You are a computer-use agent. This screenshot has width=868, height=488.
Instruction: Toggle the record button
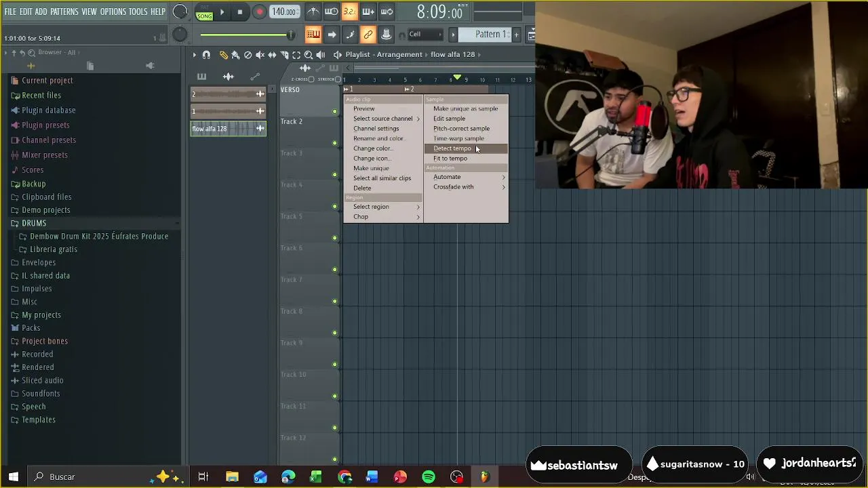260,12
